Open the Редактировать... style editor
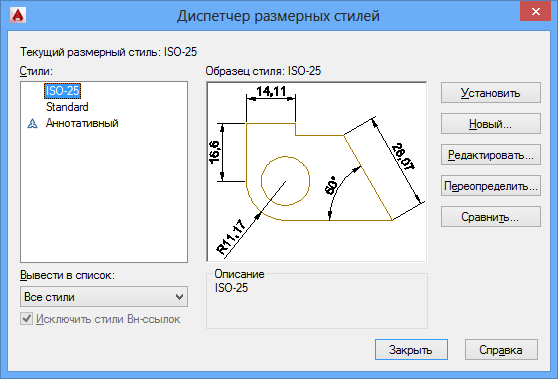Image resolution: width=558 pixels, height=379 pixels. (491, 155)
